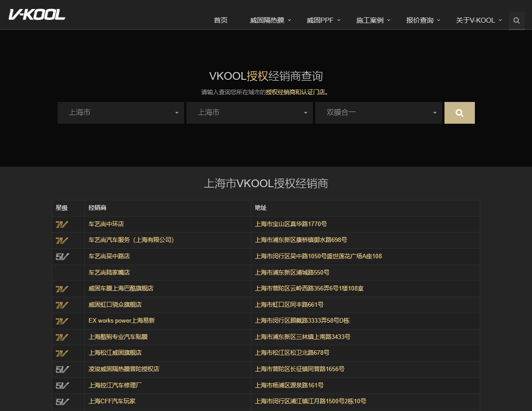Screen dimensions: 532x411
Task: Open the 报价查询 menu
Action: tap(423, 20)
